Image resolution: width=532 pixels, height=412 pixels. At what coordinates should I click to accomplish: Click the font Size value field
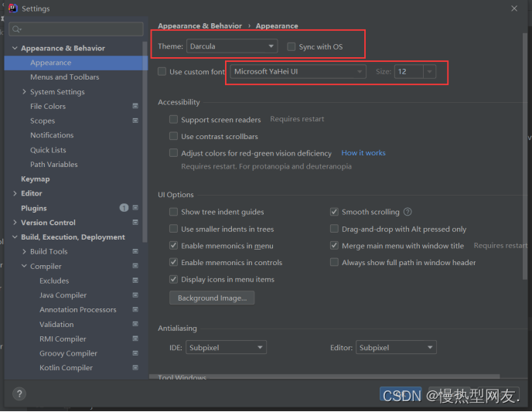coord(409,72)
